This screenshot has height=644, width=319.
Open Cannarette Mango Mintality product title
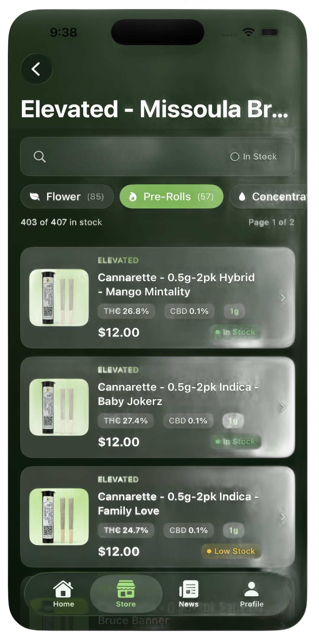coord(176,284)
